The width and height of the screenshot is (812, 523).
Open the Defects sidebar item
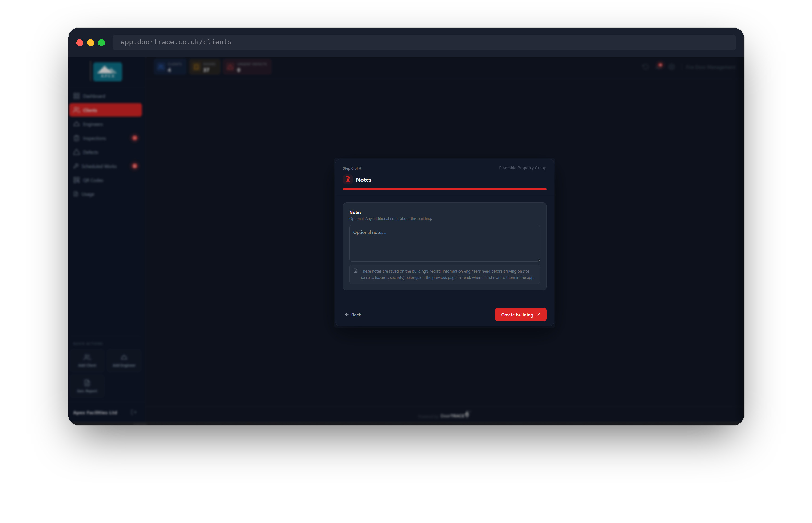(105, 152)
